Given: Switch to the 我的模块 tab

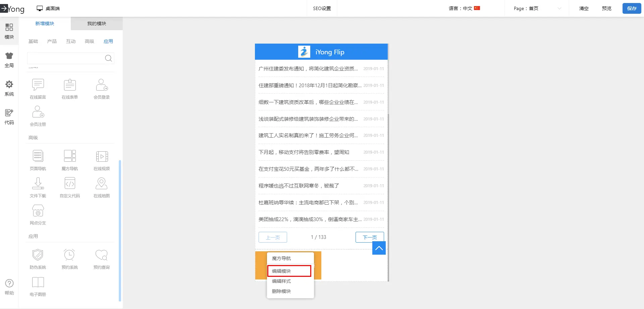Looking at the screenshot, I should pos(97,23).
